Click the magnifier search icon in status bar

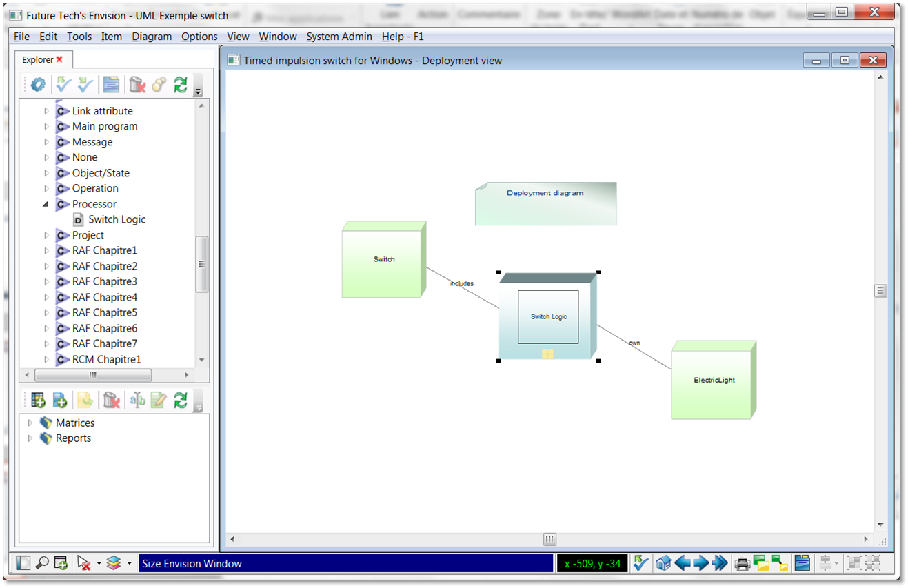(x=42, y=564)
